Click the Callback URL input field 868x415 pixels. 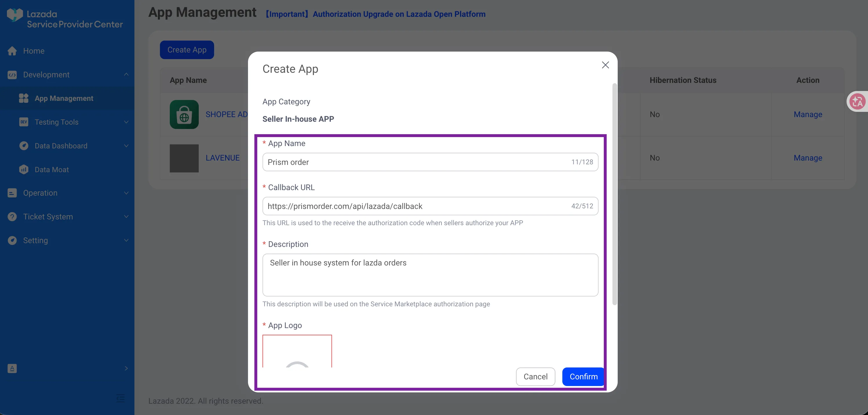(430, 206)
